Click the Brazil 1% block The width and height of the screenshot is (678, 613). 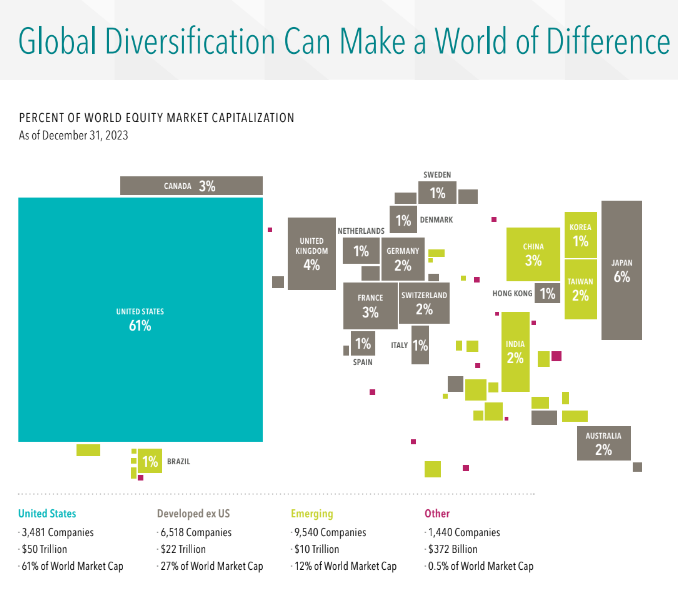coord(150,461)
